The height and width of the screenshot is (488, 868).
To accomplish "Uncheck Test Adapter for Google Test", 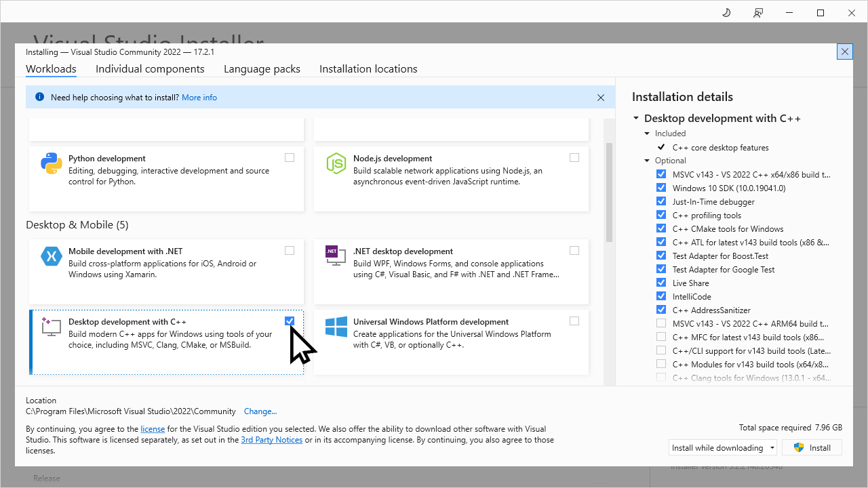I will pyautogui.click(x=661, y=269).
